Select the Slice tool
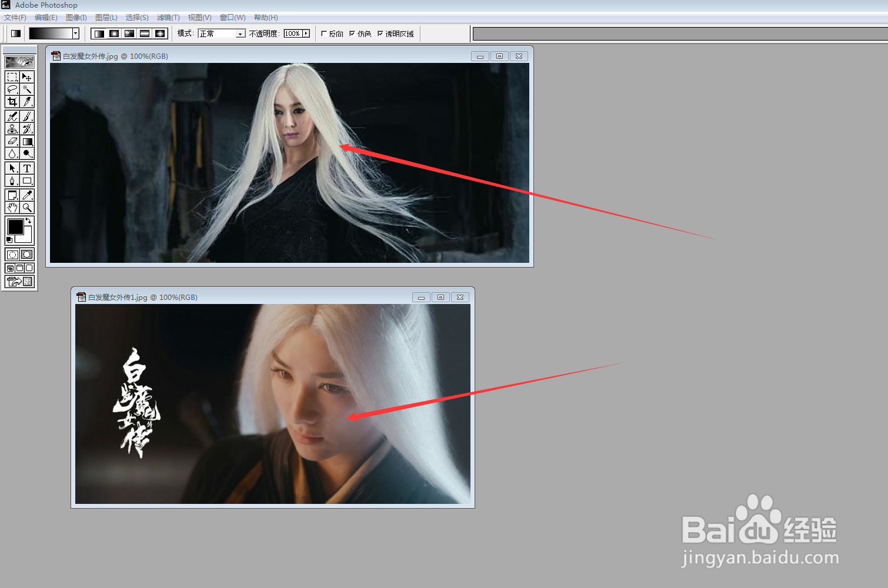 [27, 102]
